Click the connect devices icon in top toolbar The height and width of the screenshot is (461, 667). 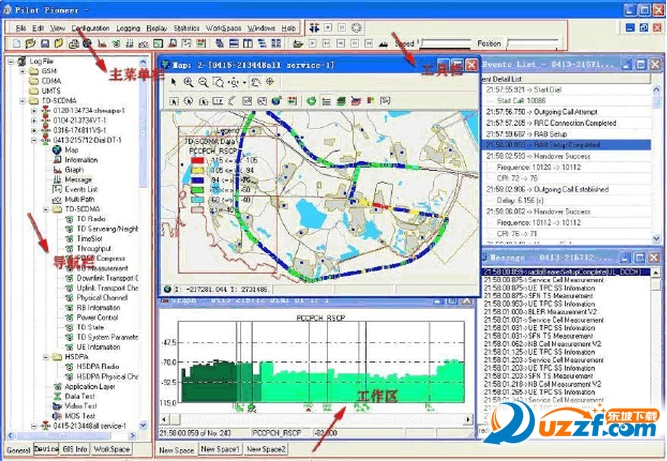coord(314,28)
